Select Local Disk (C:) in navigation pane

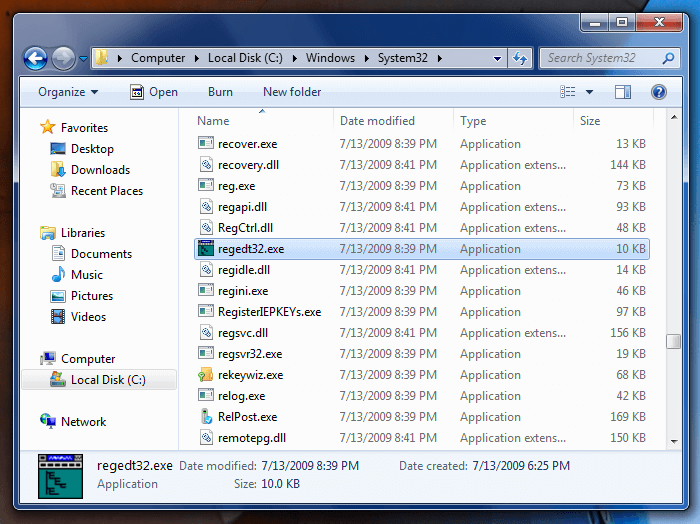[98, 379]
